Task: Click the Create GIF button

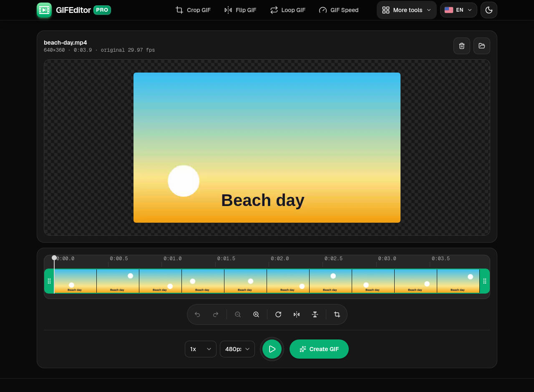Action: click(x=319, y=349)
